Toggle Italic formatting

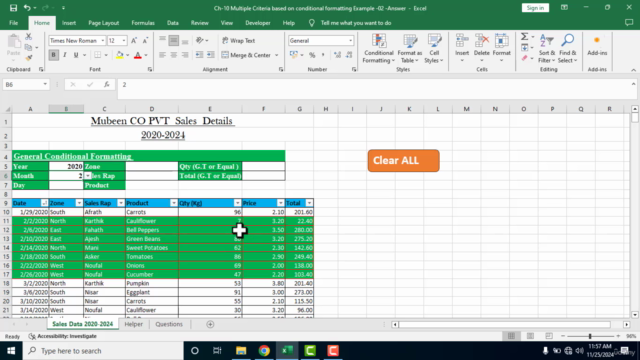pos(64,55)
